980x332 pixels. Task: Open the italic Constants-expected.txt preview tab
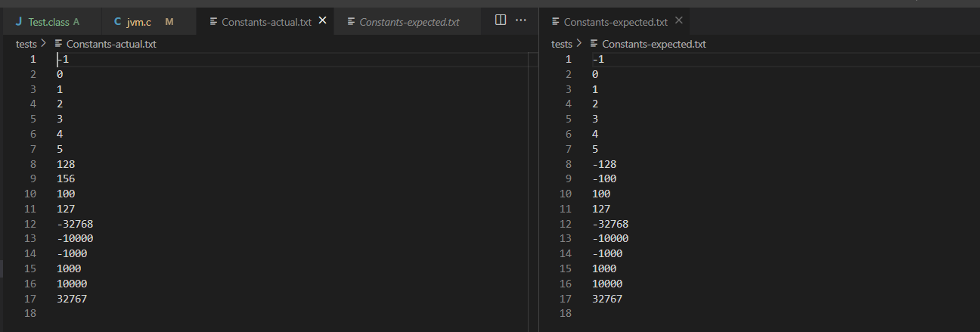click(x=409, y=22)
